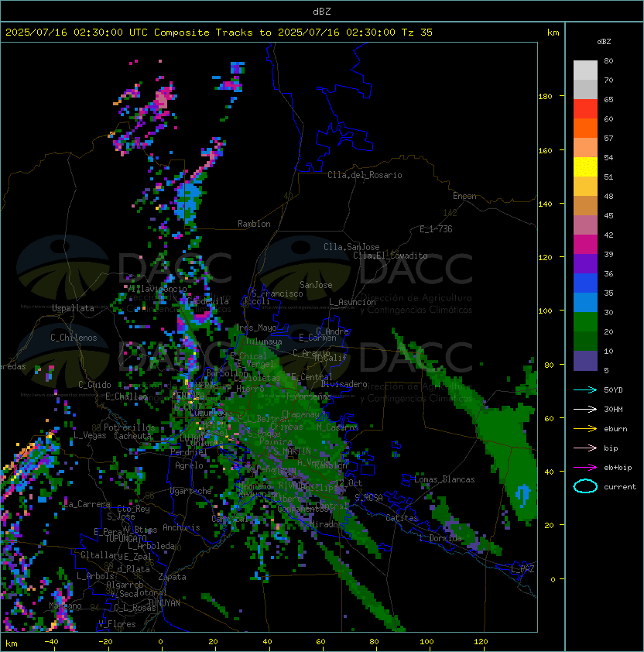Click the 'L_Dormida' map label
The image size is (644, 652).
click(x=440, y=538)
